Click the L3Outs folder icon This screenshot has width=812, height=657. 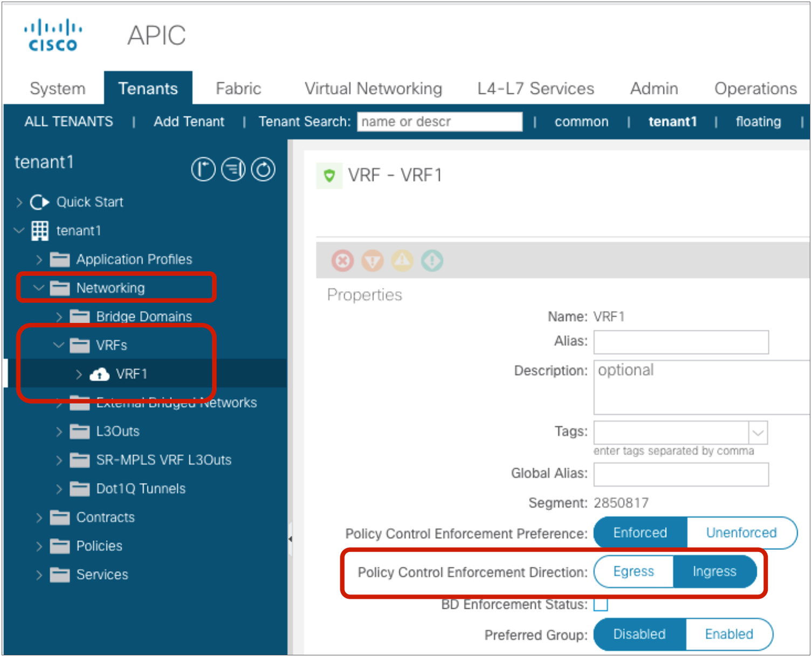pos(80,432)
